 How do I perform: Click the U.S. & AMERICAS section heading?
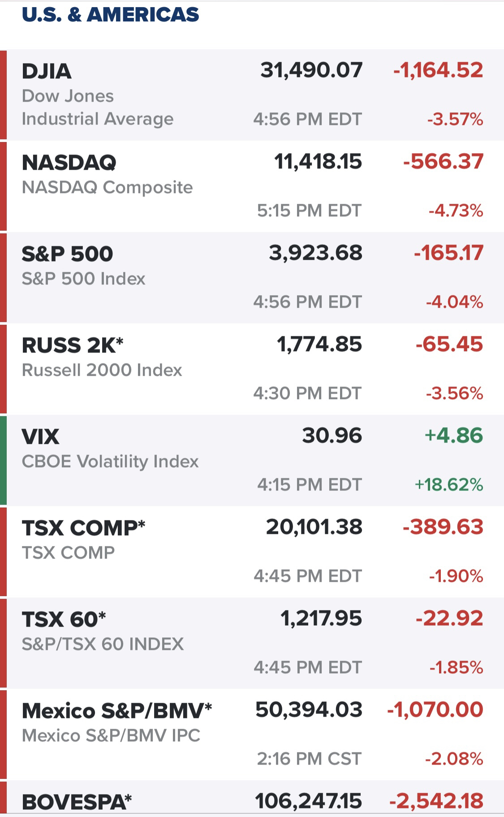coord(110,15)
